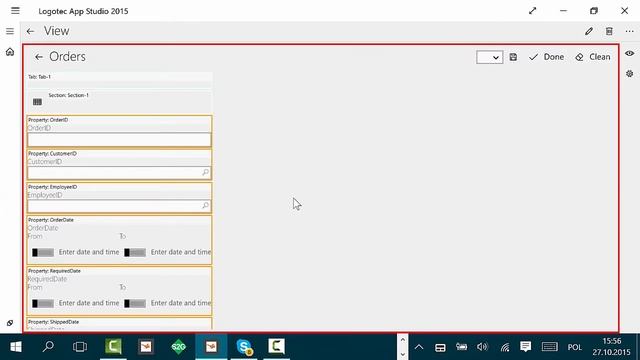Show hidden system tray icons
This screenshot has width=640, height=360.
coord(419,347)
